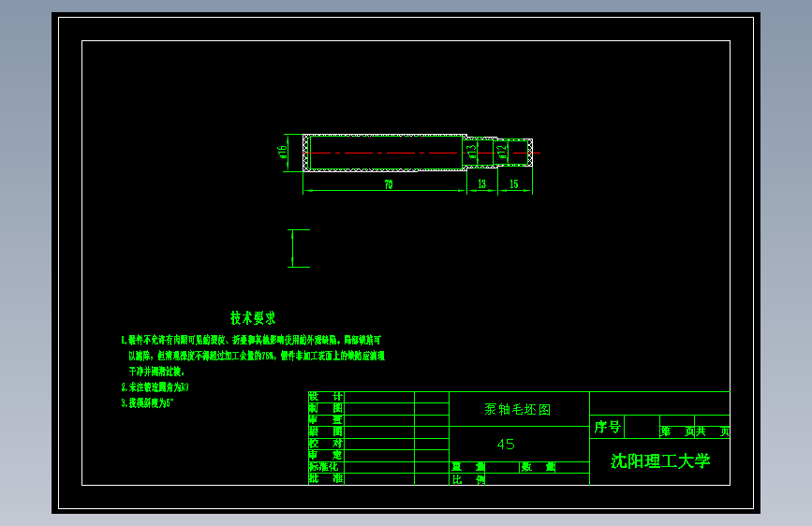Select the 15 length dimension

pos(514,184)
